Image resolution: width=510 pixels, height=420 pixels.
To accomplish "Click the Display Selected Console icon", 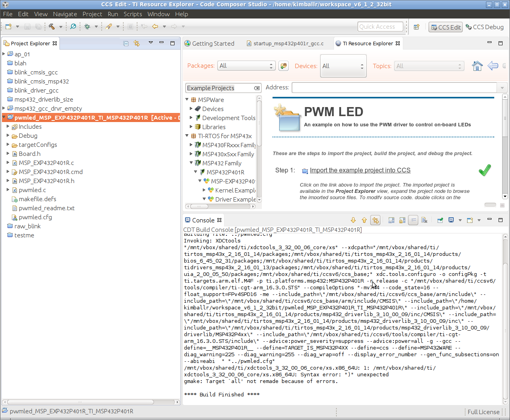I will [x=451, y=220].
